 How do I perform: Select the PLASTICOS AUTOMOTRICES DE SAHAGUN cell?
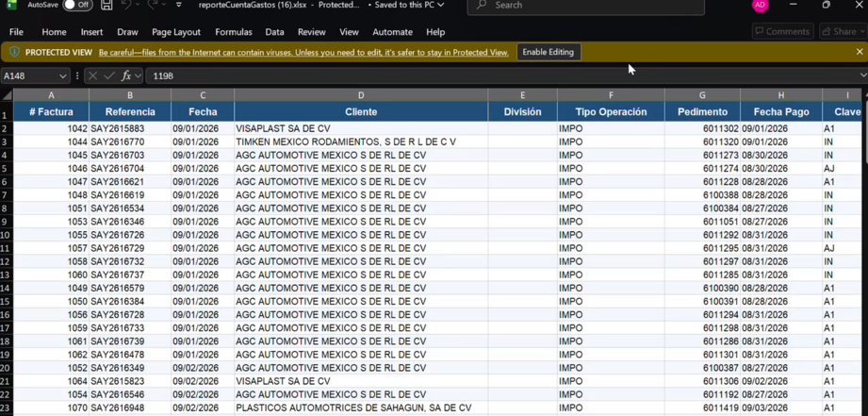(361, 408)
